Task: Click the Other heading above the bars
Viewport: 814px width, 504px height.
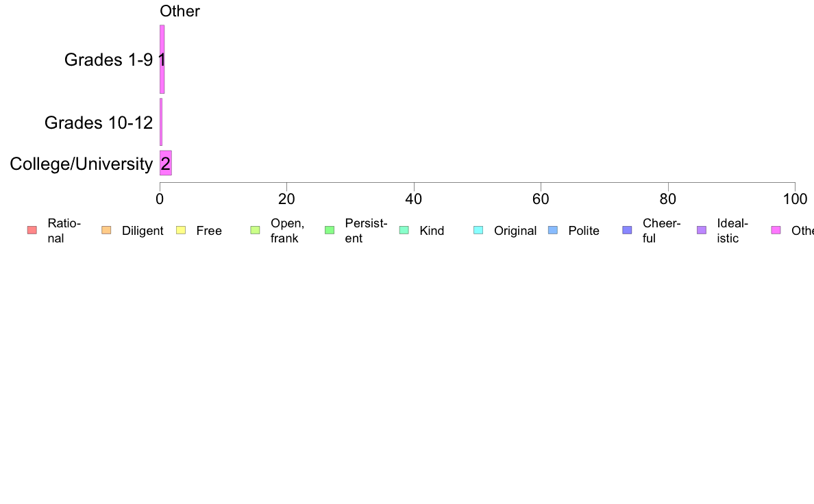Action: coord(180,11)
